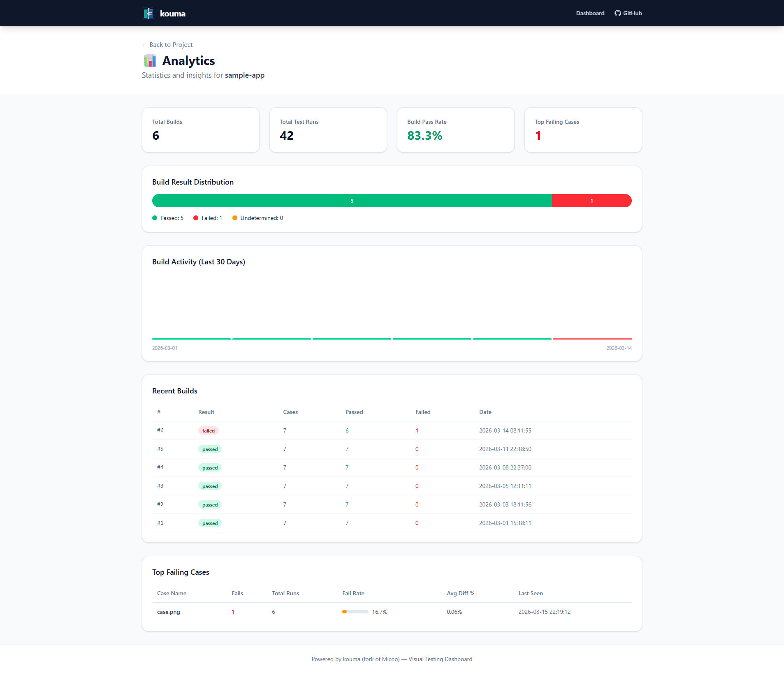Open the Dashboard navigation item

coord(590,13)
